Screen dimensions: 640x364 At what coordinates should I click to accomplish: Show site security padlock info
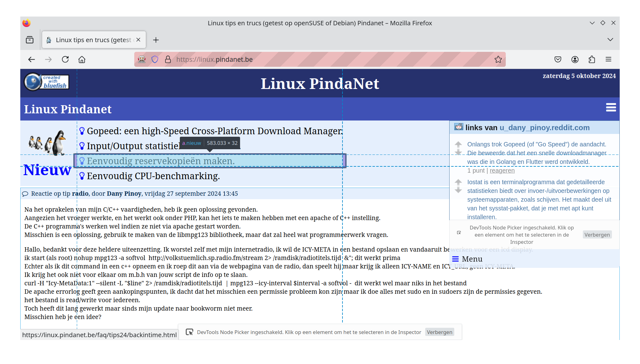click(x=168, y=59)
